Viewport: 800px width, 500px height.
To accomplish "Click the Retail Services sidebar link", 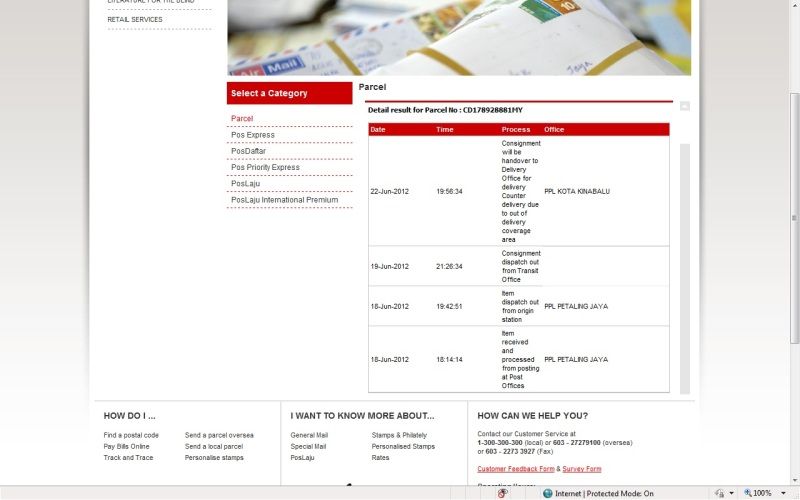I will pos(135,19).
